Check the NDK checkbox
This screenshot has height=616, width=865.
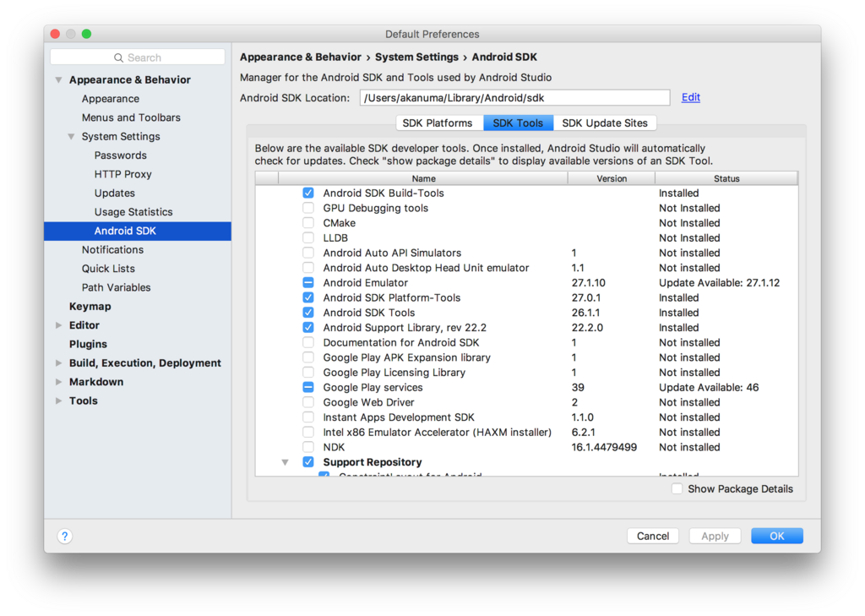coord(308,447)
